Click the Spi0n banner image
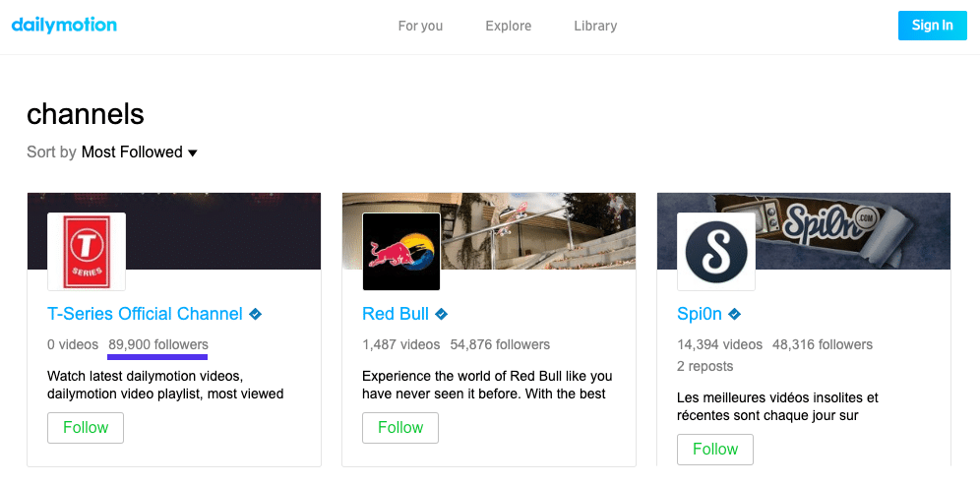980x485 pixels. coord(856,226)
